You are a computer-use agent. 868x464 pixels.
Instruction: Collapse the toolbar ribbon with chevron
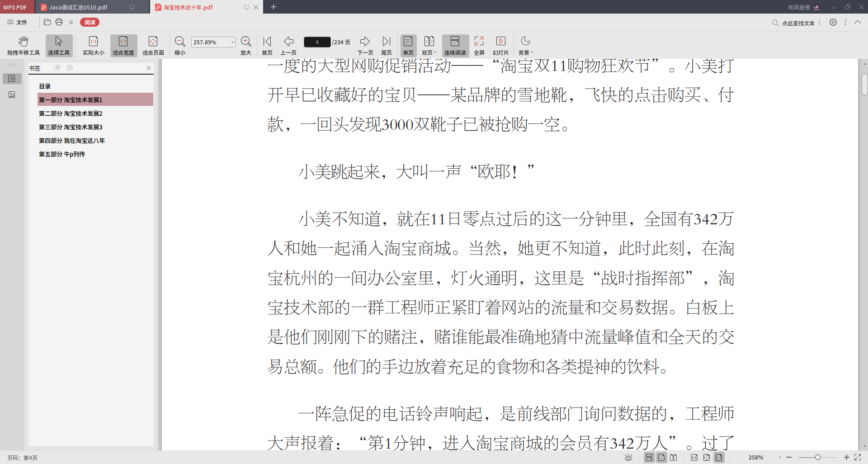[x=858, y=22]
